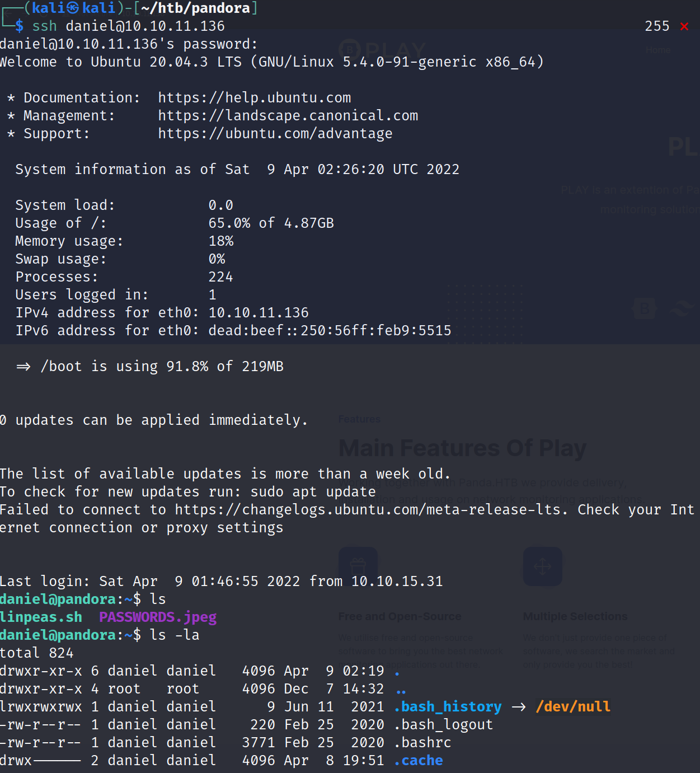This screenshot has width=700, height=773.
Task: Click the exit code 255 indicator
Action: [657, 26]
